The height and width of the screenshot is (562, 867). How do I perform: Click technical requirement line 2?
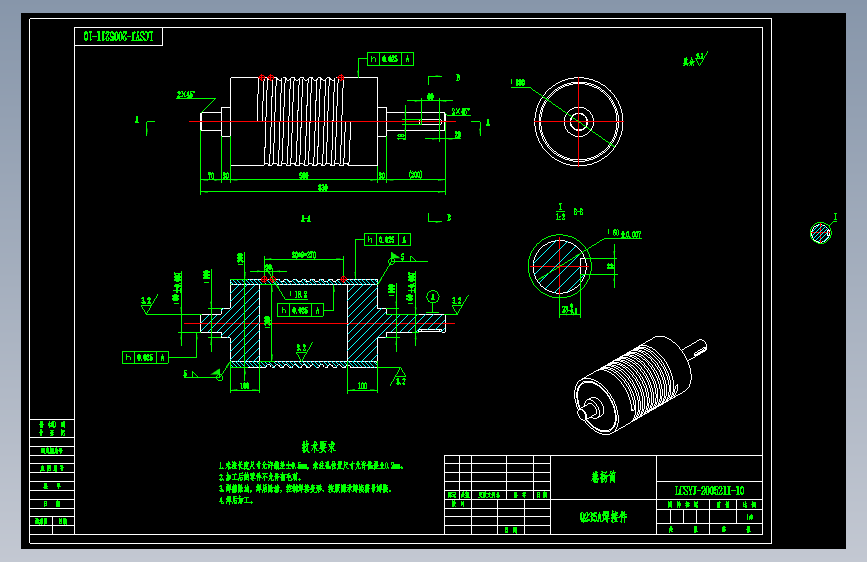[x=260, y=477]
